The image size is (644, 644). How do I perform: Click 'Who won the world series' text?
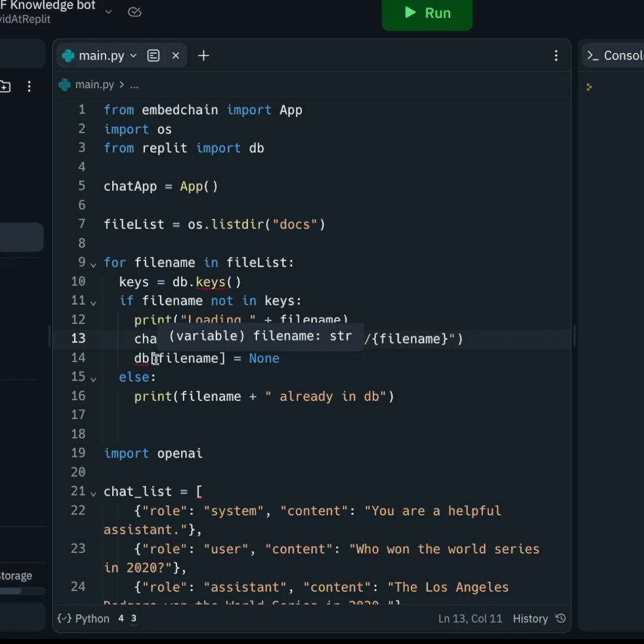tap(447, 549)
